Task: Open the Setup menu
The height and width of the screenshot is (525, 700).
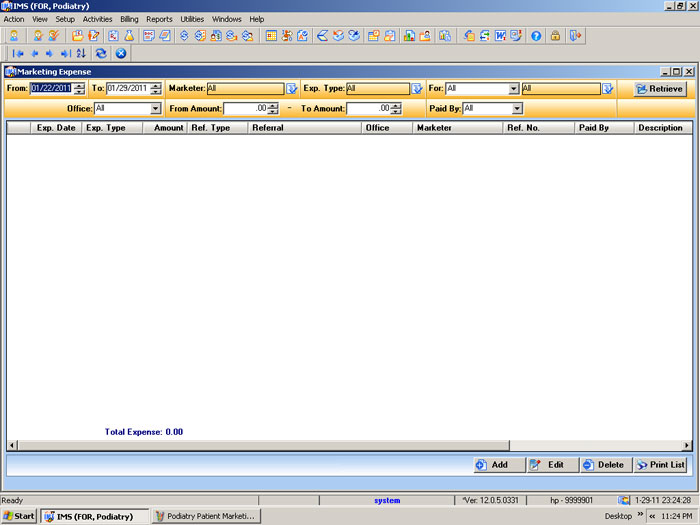Action: (65, 19)
